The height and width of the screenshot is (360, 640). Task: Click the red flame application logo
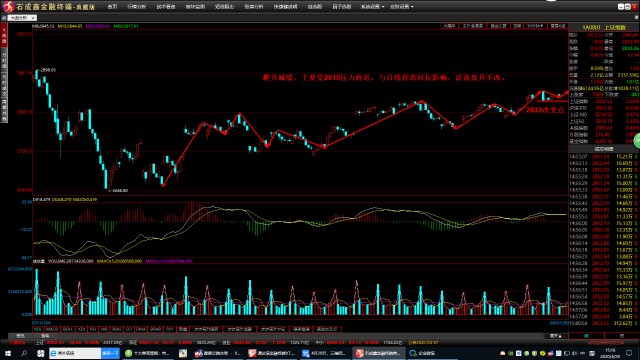click(x=8, y=7)
